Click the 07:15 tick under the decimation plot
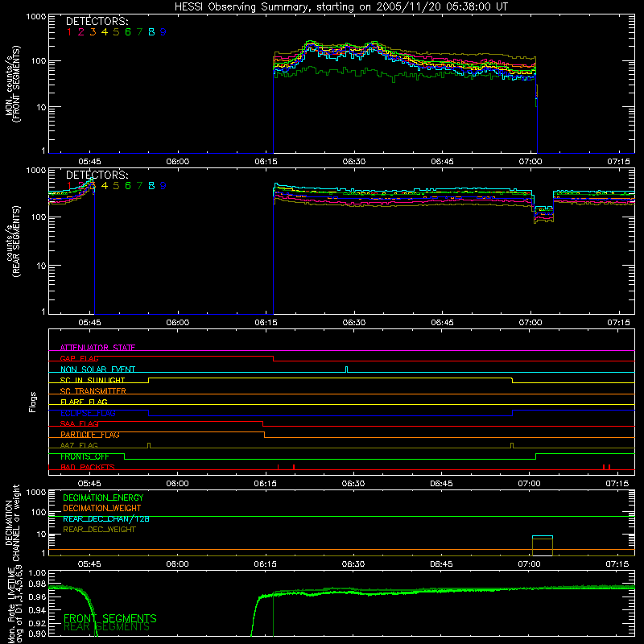The height and width of the screenshot is (644, 644). [x=617, y=564]
